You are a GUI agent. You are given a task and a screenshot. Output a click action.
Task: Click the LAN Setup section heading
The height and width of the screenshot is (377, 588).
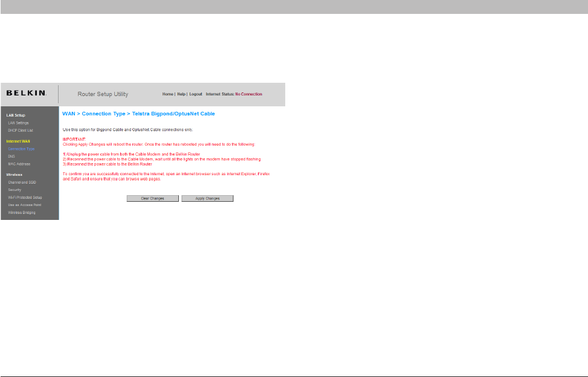[x=16, y=115]
